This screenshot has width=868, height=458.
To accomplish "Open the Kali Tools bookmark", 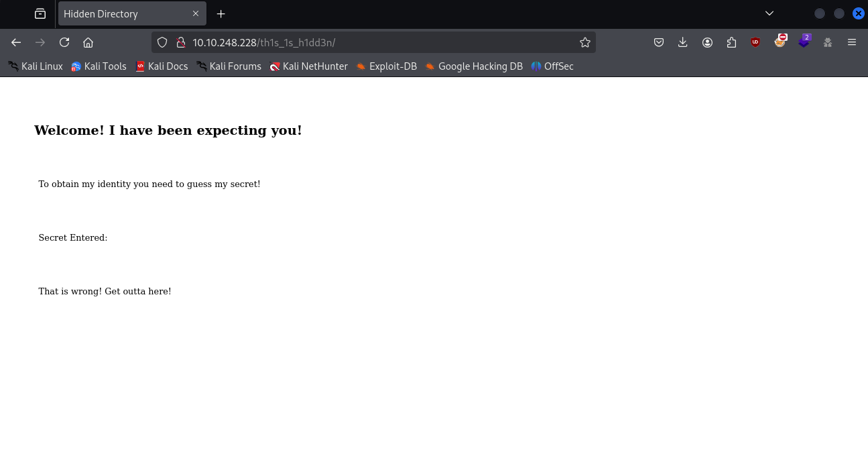I will pos(99,66).
